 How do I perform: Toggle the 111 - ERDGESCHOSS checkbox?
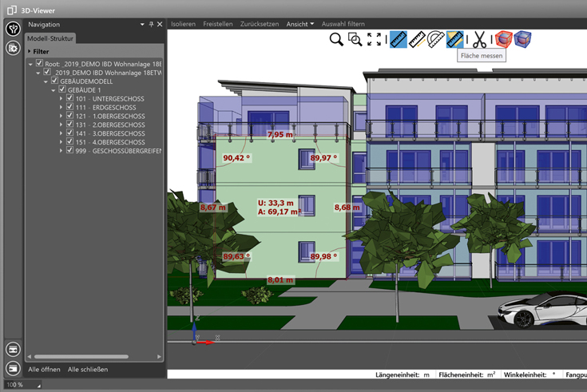coord(70,108)
